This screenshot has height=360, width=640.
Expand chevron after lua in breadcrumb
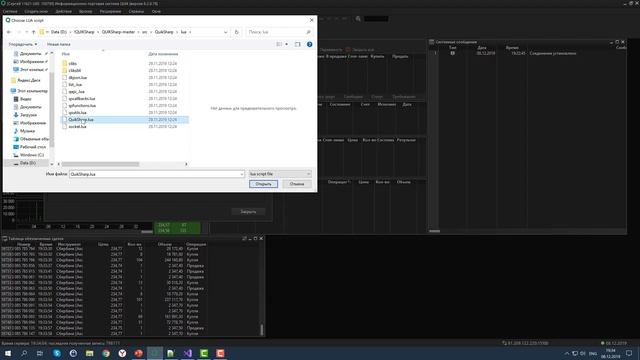click(x=190, y=32)
